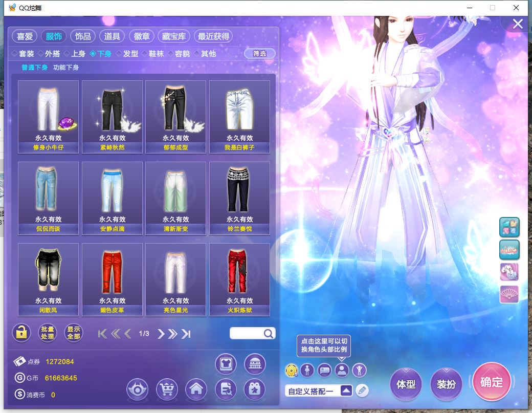Open the document search round icon
This screenshot has height=413, width=532.
click(x=226, y=389)
